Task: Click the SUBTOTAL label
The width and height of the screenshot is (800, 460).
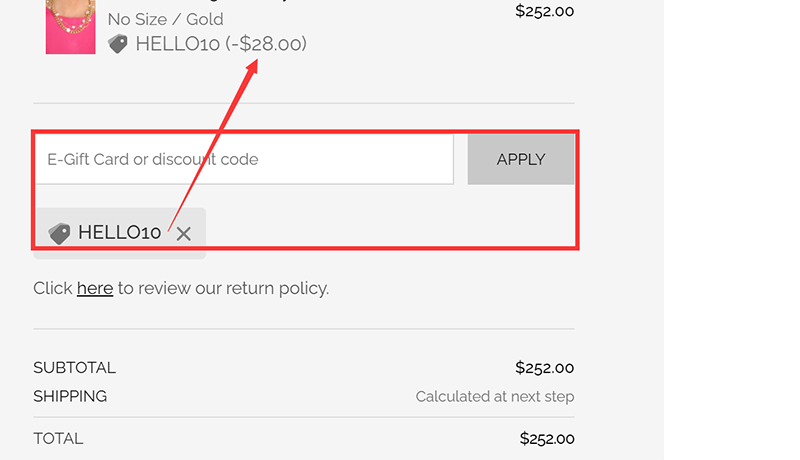Action: [74, 368]
